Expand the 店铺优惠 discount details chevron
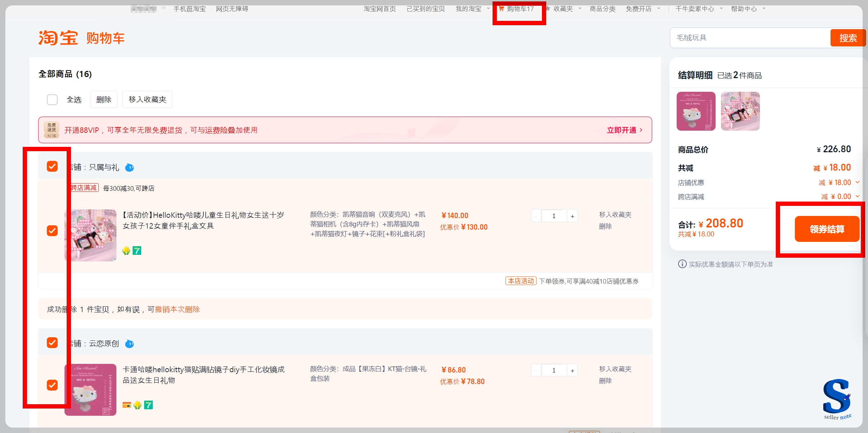 coord(858,182)
